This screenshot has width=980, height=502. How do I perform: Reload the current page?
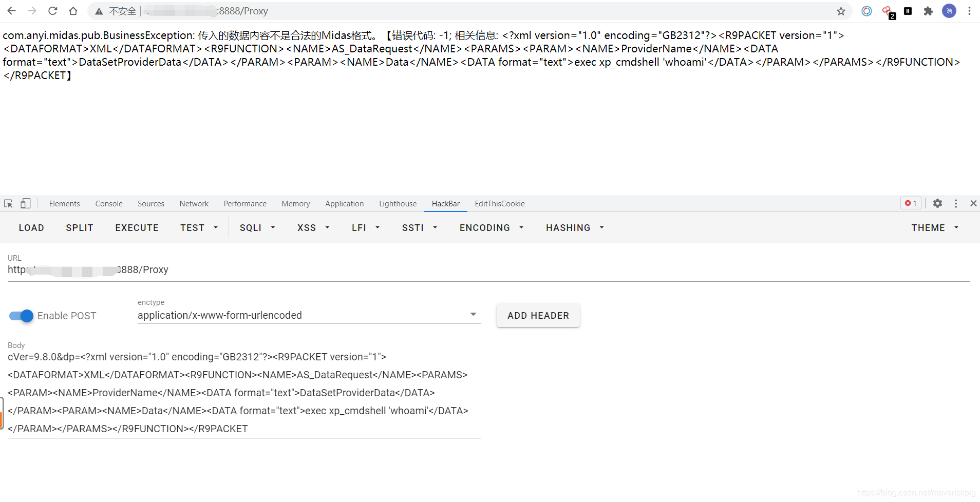point(52,11)
